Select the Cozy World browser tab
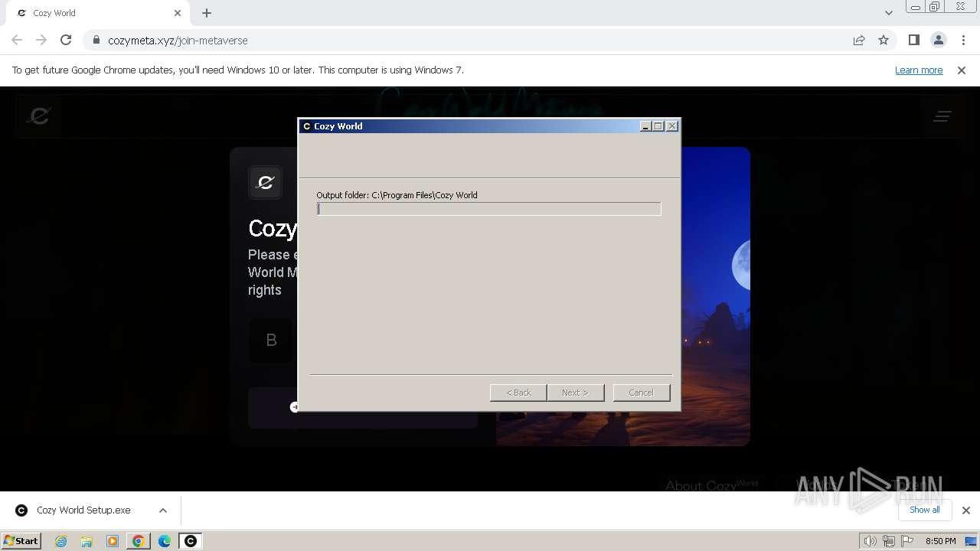Image resolution: width=980 pixels, height=551 pixels. [98, 13]
